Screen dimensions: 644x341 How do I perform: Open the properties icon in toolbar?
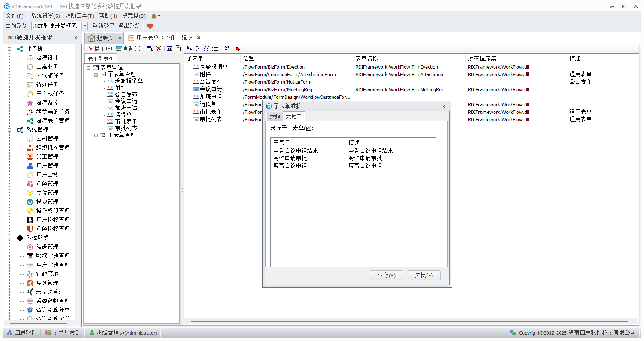pos(226,48)
